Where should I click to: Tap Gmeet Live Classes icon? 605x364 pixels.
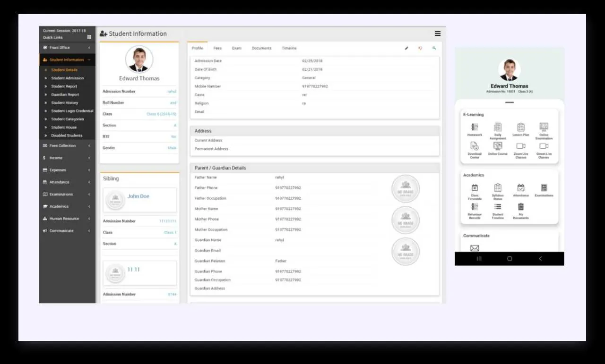pyautogui.click(x=544, y=150)
